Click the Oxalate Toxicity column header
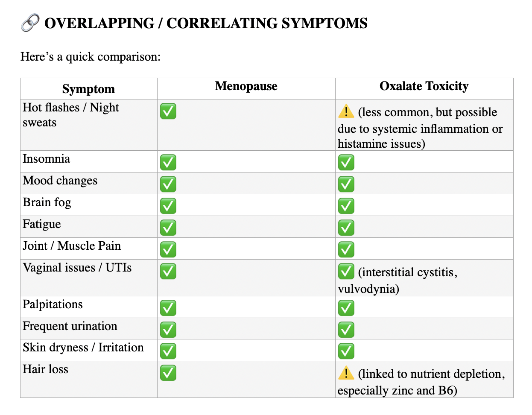This screenshot has width=532, height=415. click(x=424, y=86)
